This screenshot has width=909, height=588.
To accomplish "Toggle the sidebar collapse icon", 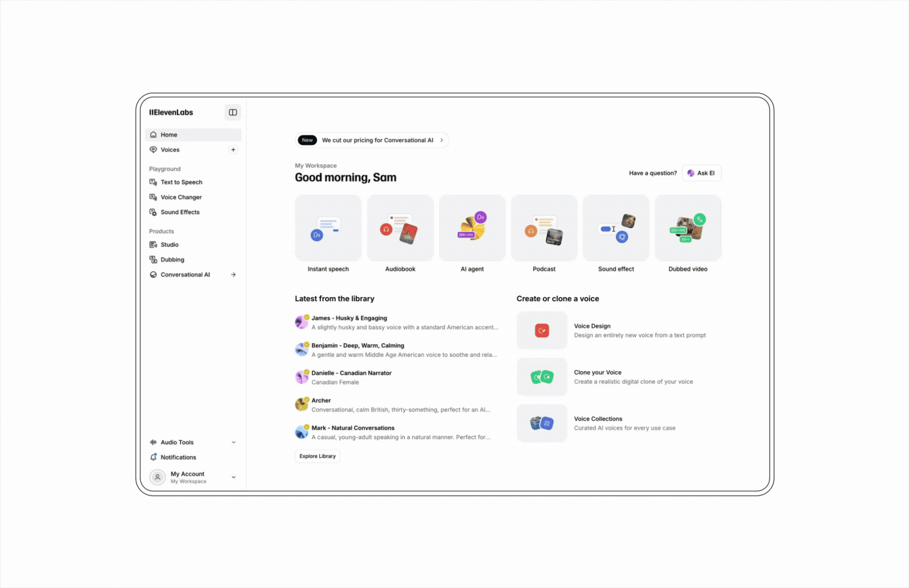I will [233, 112].
